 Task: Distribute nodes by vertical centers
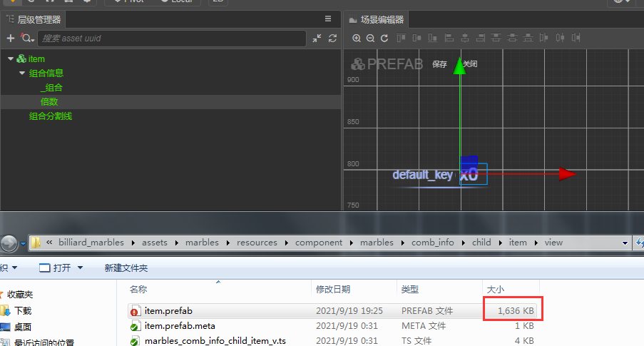point(512,39)
